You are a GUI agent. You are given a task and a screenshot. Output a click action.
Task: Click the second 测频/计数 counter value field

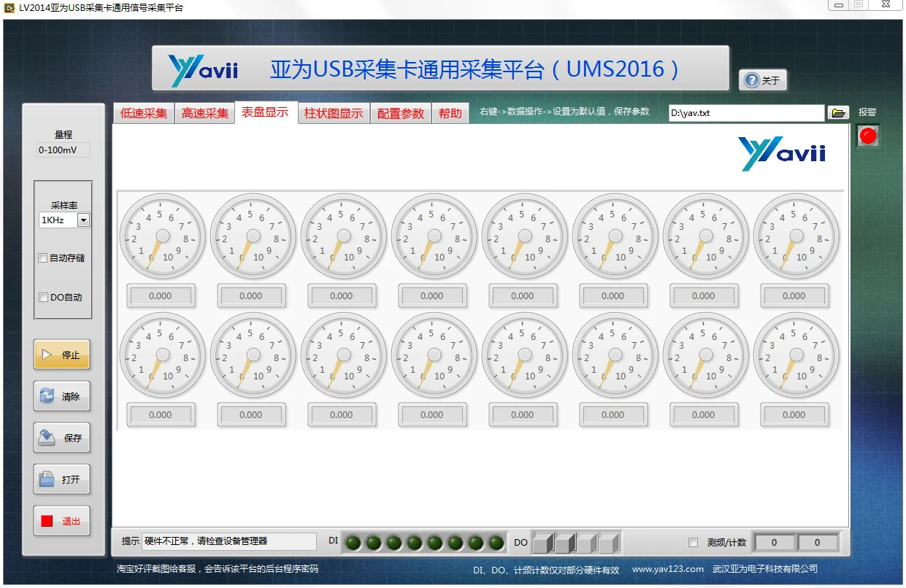pos(817,543)
